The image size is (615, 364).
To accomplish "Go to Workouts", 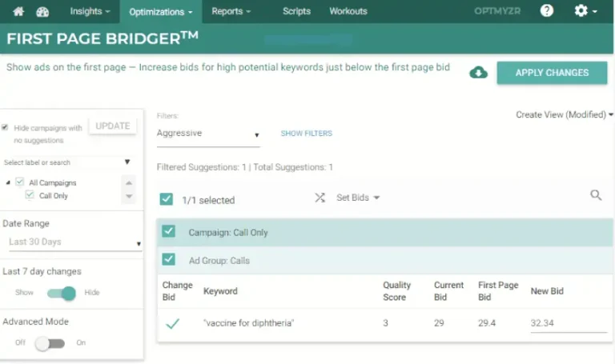I will (348, 11).
